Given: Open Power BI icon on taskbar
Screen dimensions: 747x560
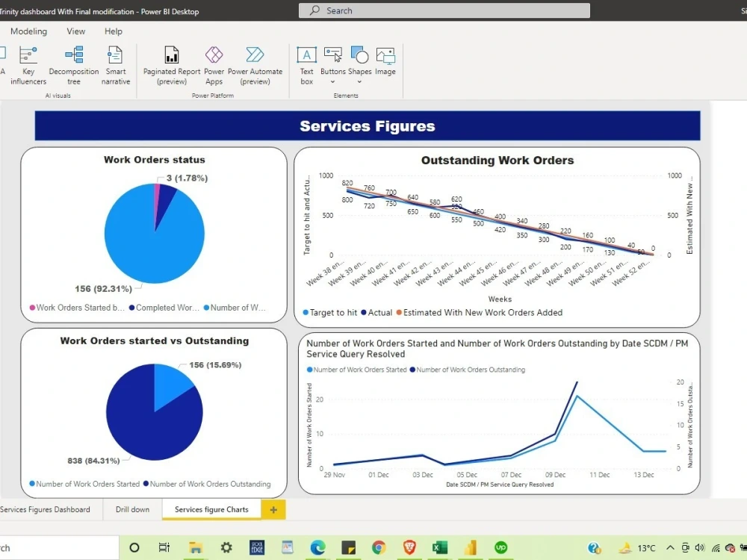Looking at the screenshot, I should pos(470,547).
